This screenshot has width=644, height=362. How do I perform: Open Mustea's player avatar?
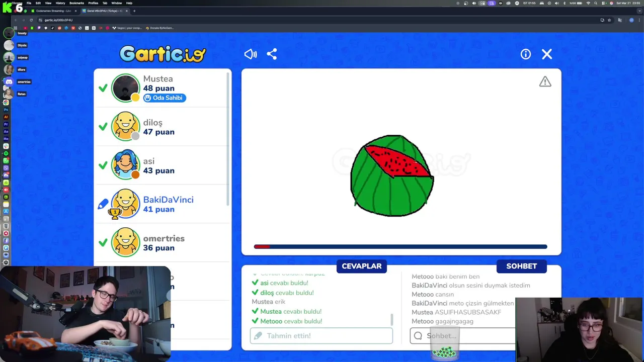[x=125, y=88]
